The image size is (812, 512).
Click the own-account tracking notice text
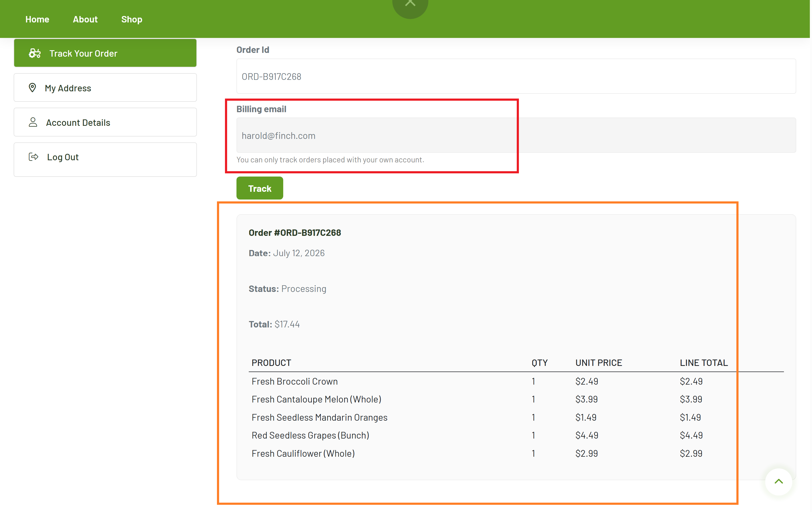pos(330,159)
